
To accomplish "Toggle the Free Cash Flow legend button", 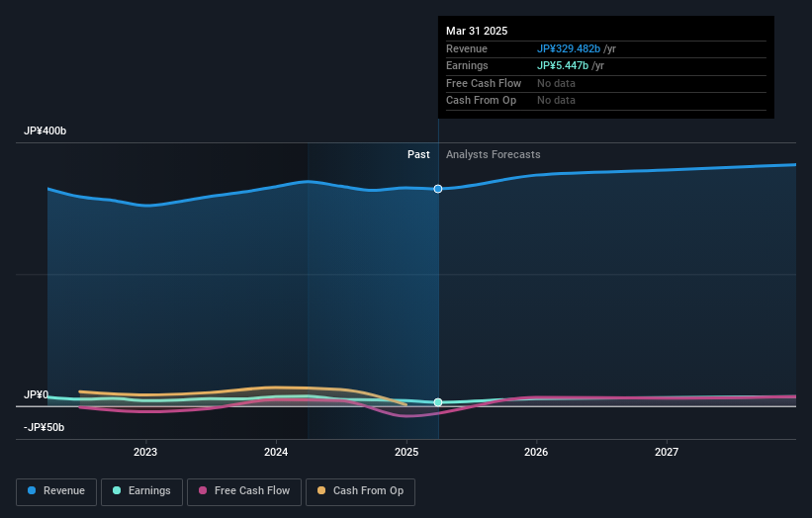I will coord(244,491).
